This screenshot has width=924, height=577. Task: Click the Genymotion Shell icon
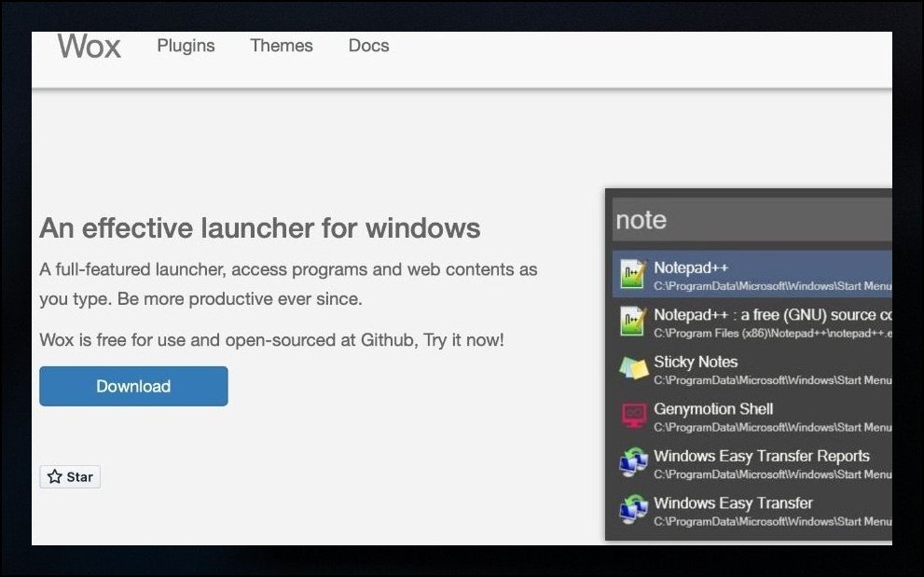tap(633, 416)
